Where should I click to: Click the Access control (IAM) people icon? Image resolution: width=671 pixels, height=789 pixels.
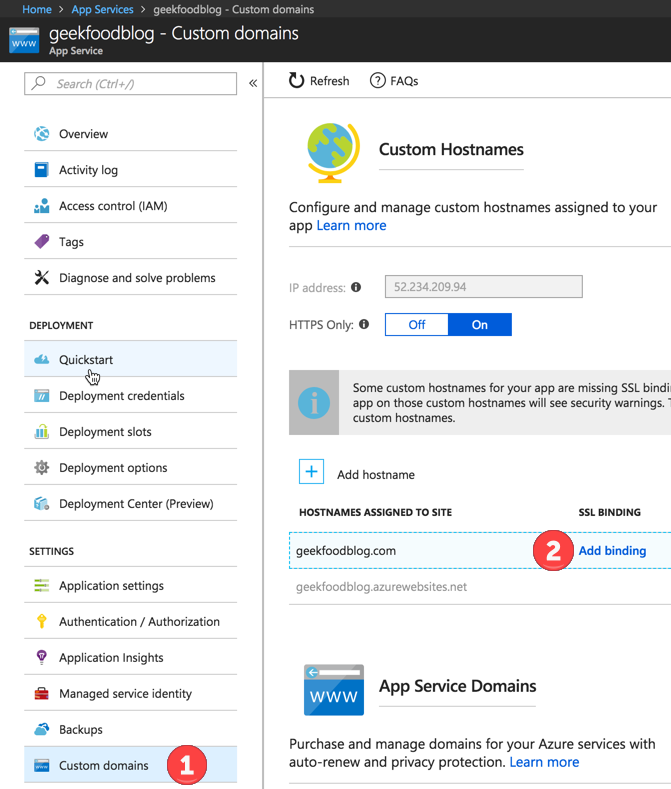41,206
